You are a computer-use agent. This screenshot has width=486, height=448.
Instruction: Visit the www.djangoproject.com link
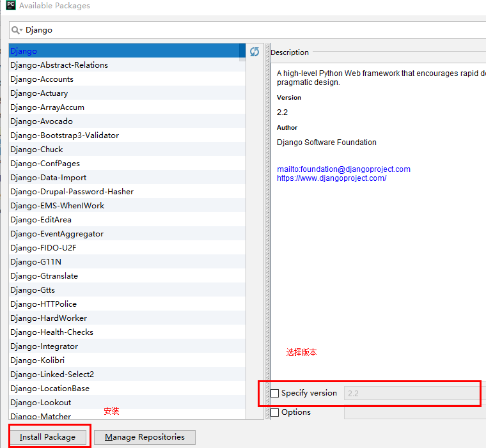[331, 178]
